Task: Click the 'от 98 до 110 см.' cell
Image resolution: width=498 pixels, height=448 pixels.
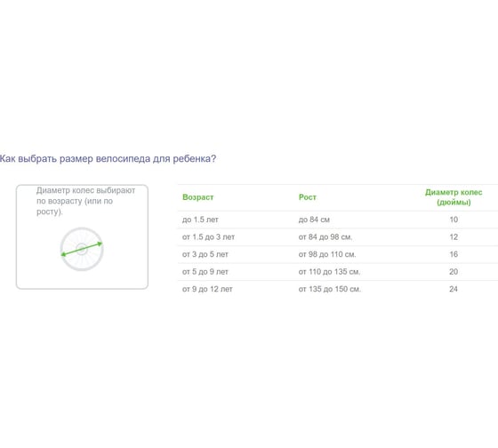Action: [x=327, y=254]
